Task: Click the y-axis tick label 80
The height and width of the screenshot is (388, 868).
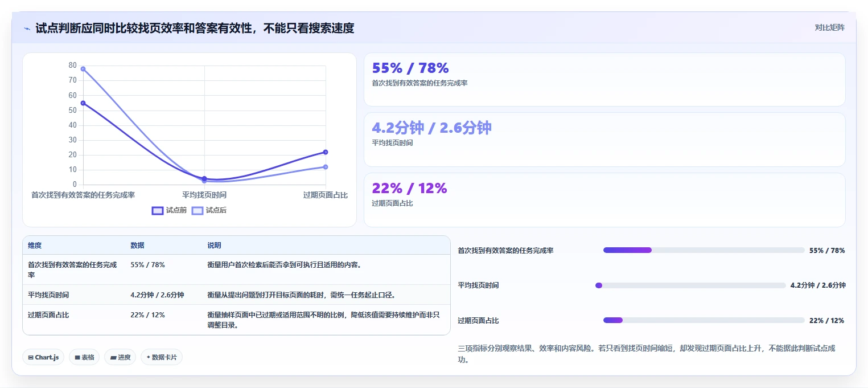Action: click(x=72, y=66)
